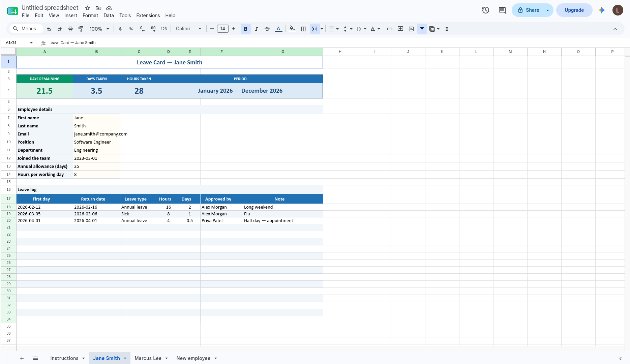Open the File menu

26,16
